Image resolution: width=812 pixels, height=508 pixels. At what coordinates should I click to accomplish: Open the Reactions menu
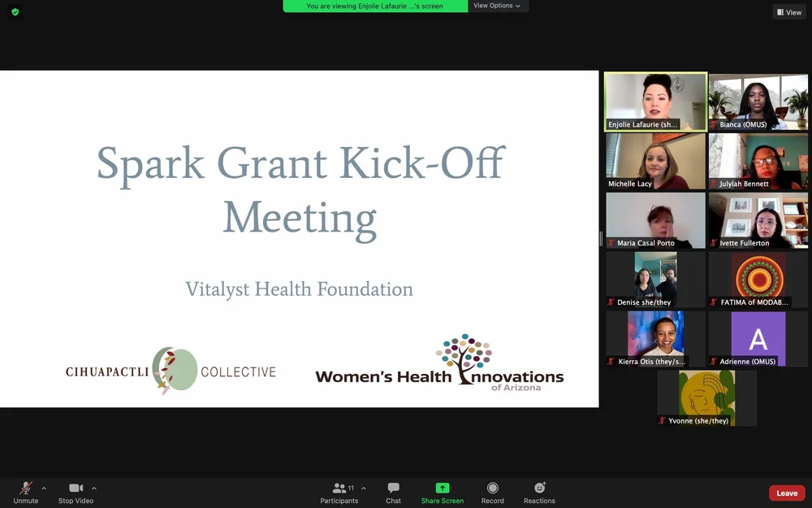point(540,493)
